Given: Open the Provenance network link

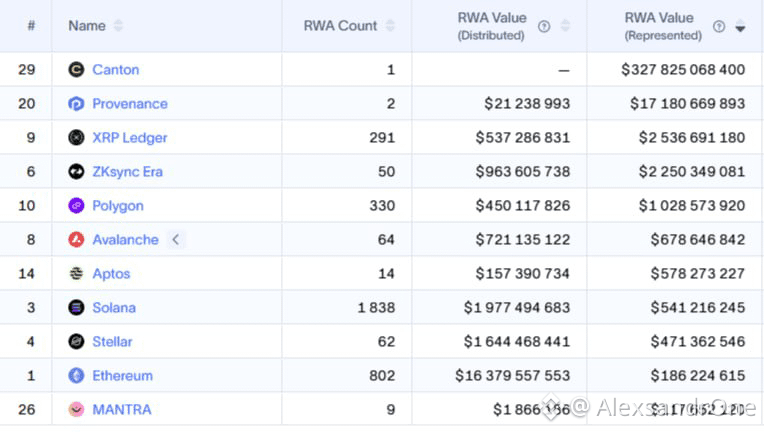Looking at the screenshot, I should point(130,104).
